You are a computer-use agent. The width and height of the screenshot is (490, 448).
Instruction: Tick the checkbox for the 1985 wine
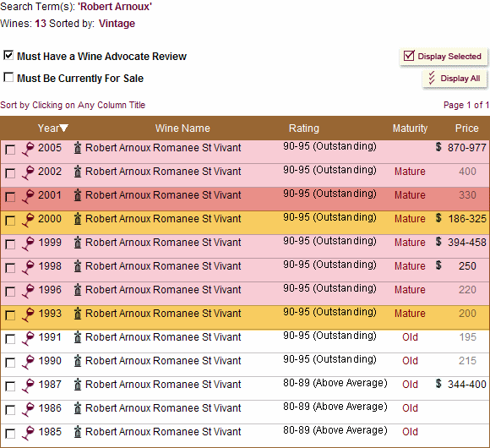click(10, 434)
